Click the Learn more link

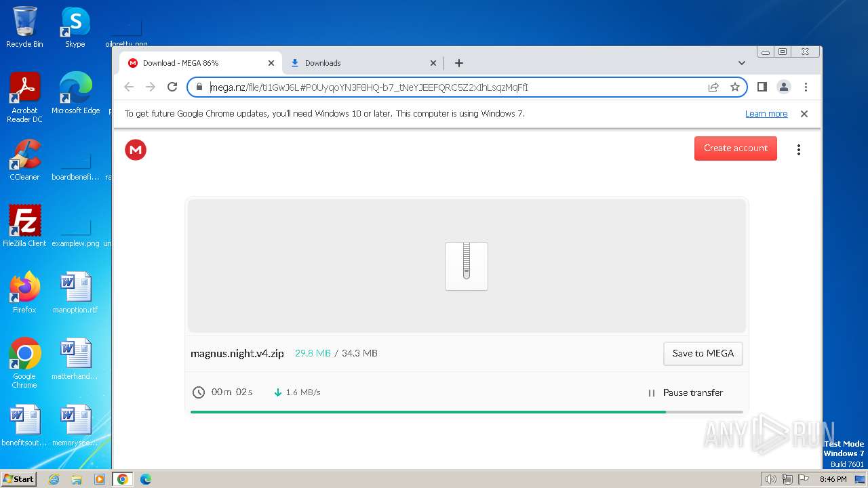[x=766, y=114]
